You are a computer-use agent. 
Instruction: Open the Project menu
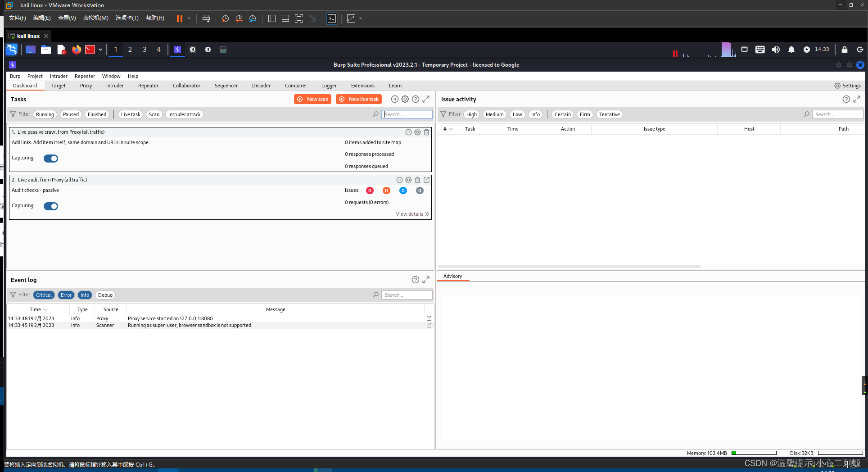coord(35,76)
